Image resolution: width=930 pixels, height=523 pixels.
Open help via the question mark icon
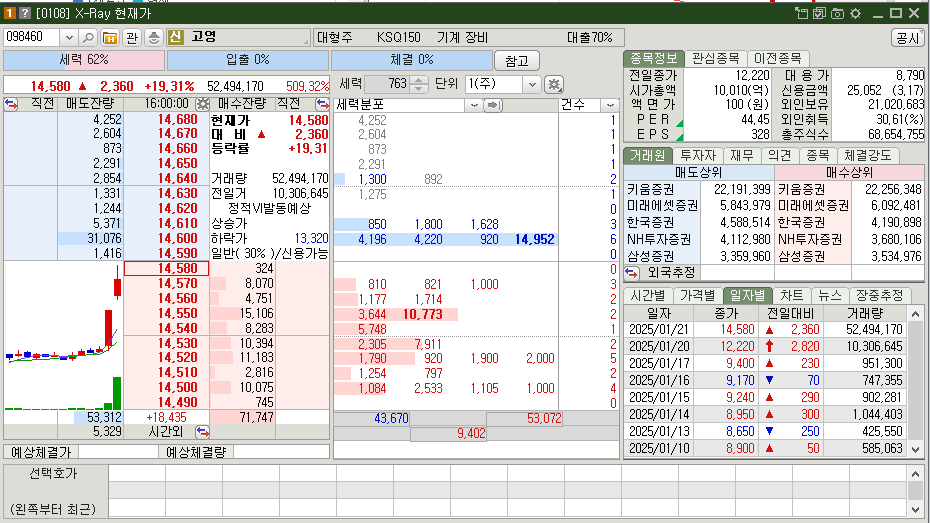point(24,13)
